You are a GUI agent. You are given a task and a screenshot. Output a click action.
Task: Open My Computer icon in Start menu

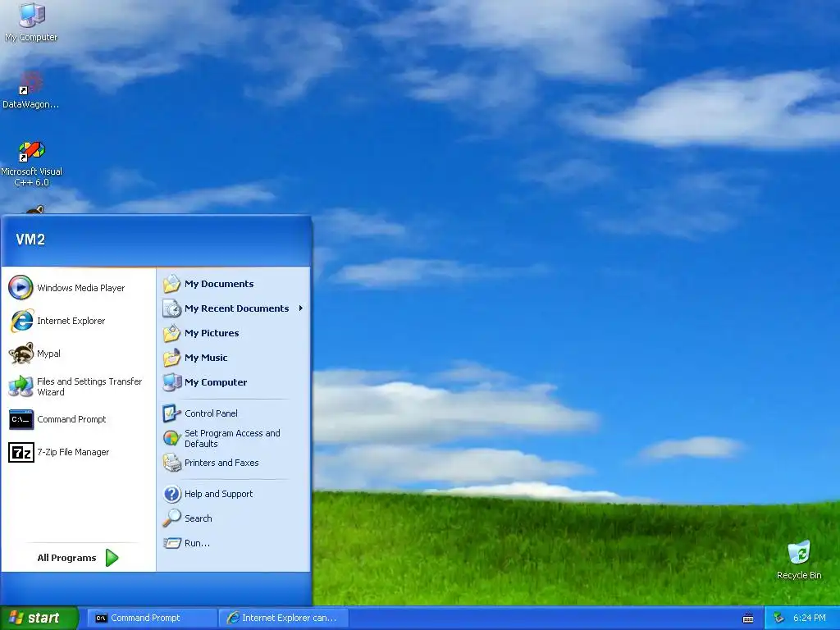coord(172,382)
